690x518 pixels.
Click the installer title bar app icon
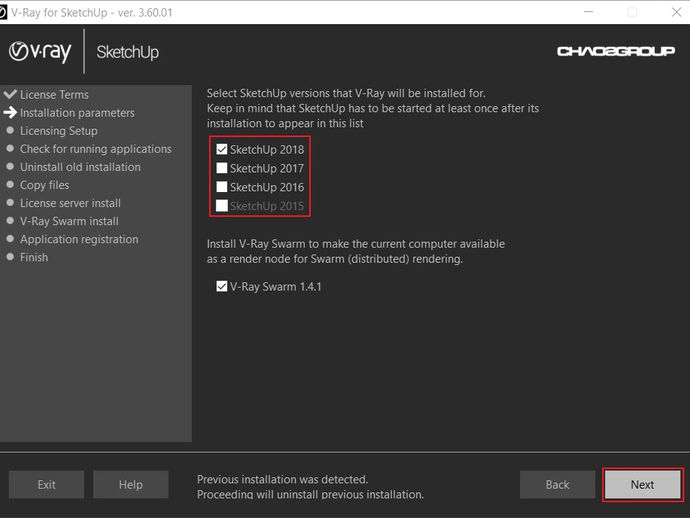click(x=3, y=12)
